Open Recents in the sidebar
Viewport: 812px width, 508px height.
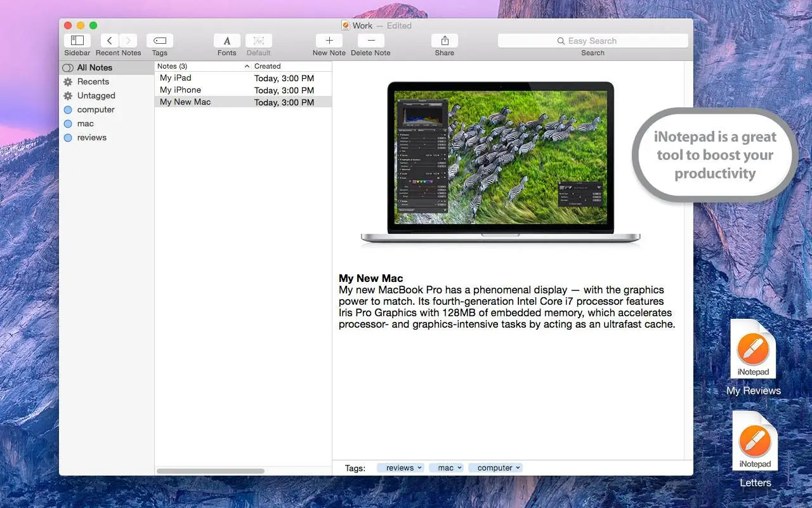(x=107, y=81)
